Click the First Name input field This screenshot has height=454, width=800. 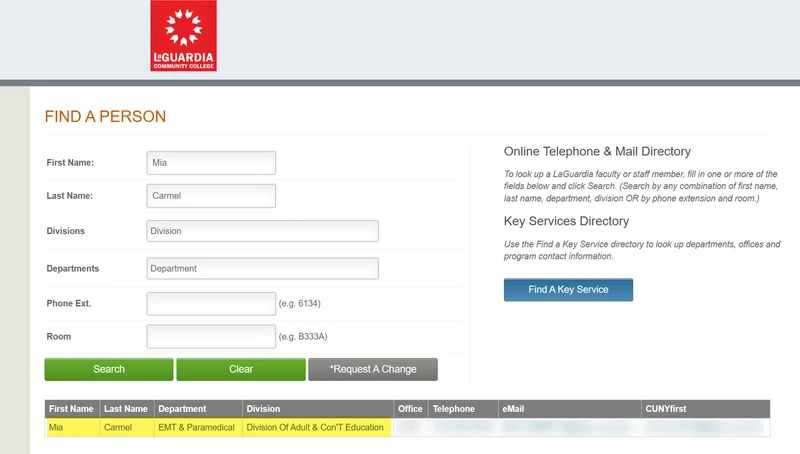tap(211, 163)
